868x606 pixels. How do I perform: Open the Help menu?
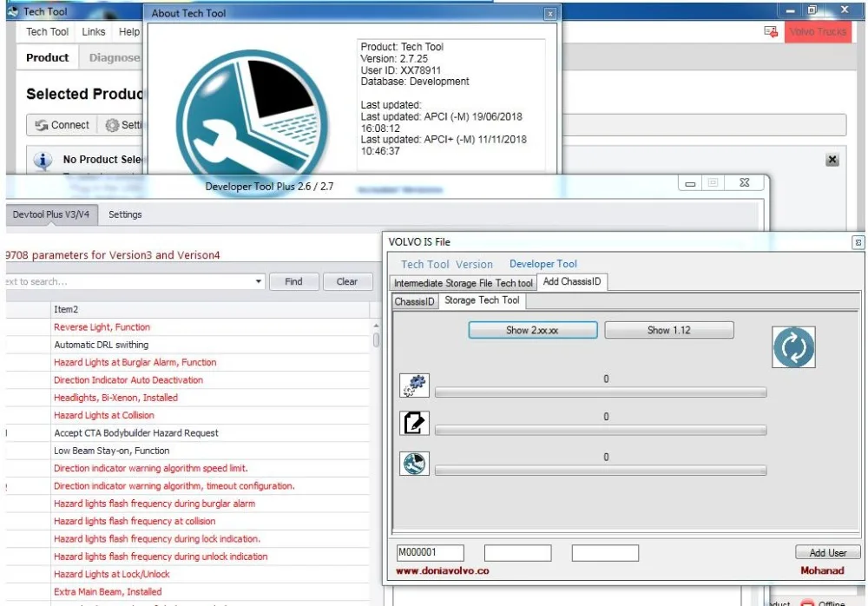pos(129,31)
